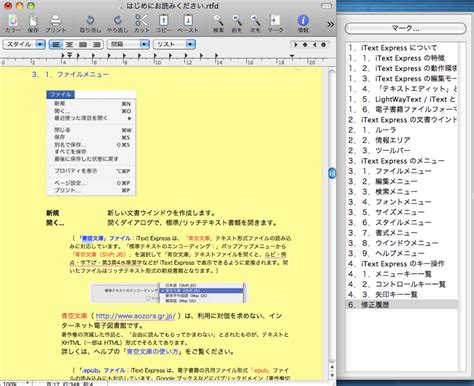This screenshot has width=474, height=386.
Task: Jump to mark 4.2 コントロールキー一覧
Action: coord(402,285)
